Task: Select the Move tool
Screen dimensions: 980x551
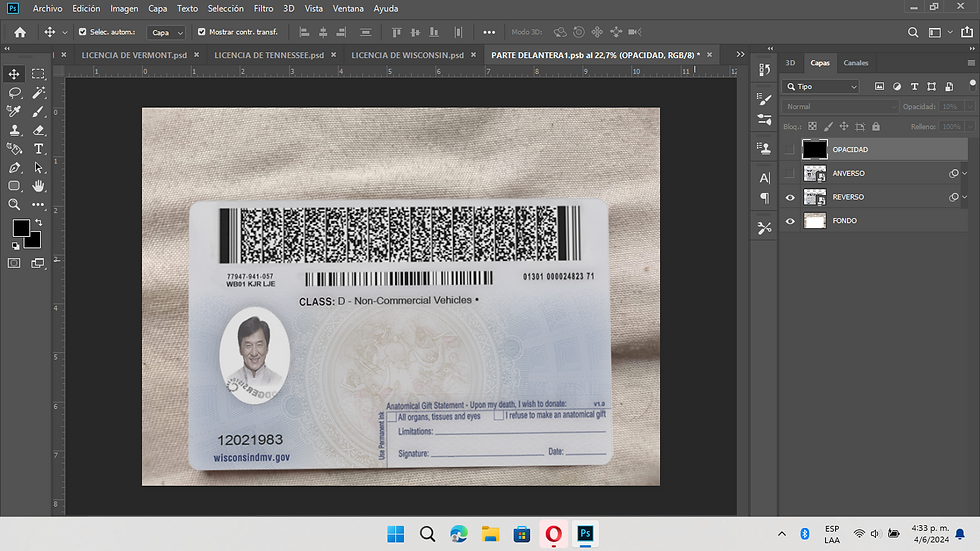Action: (14, 74)
